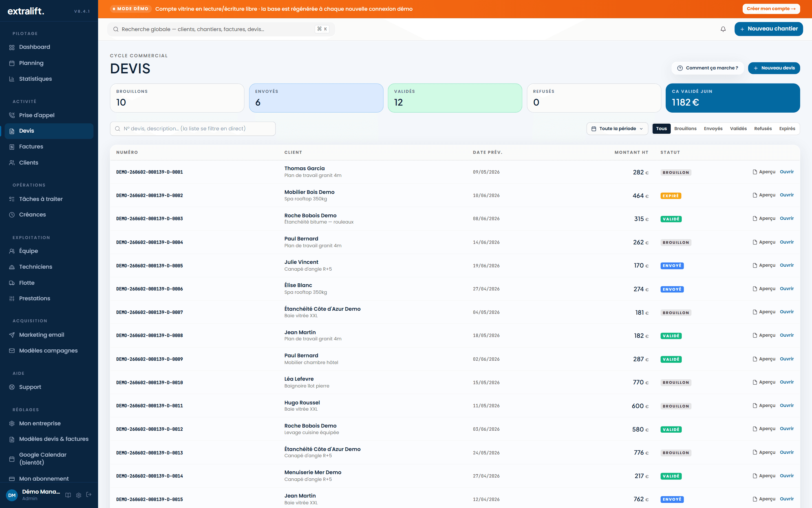Screen dimensions: 812x508
Task: Go to Planning in the sidebar
Action: (49, 63)
